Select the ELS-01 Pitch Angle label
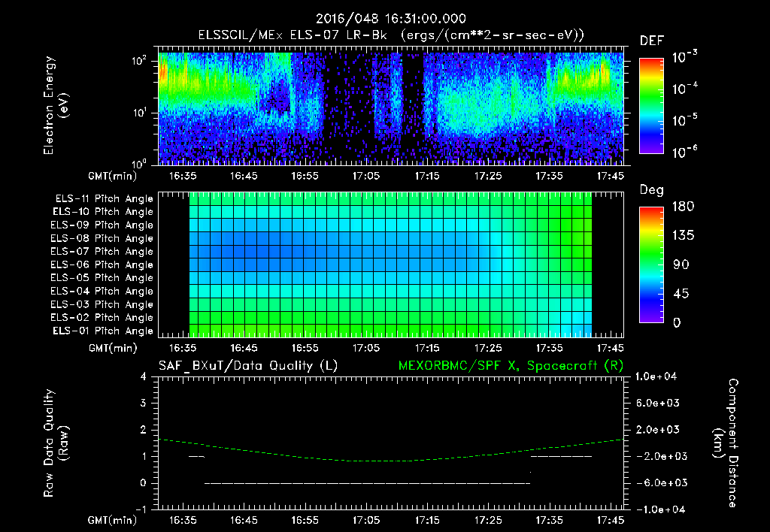 pos(103,331)
